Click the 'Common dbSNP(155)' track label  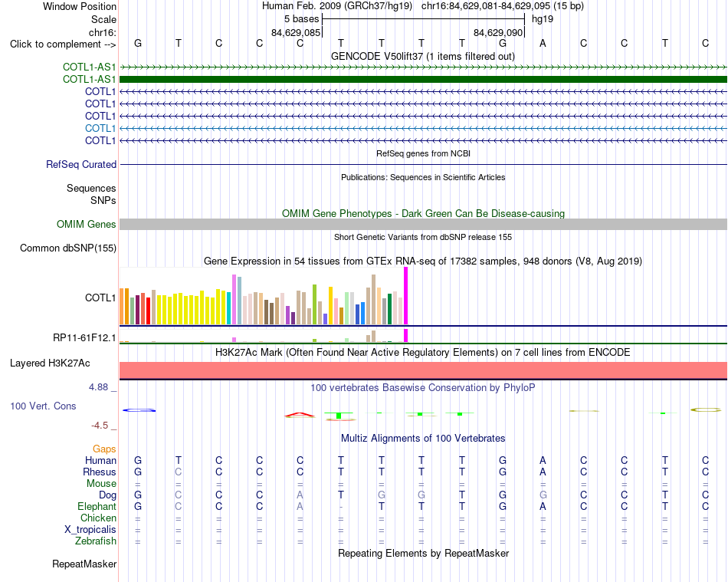coord(67,248)
